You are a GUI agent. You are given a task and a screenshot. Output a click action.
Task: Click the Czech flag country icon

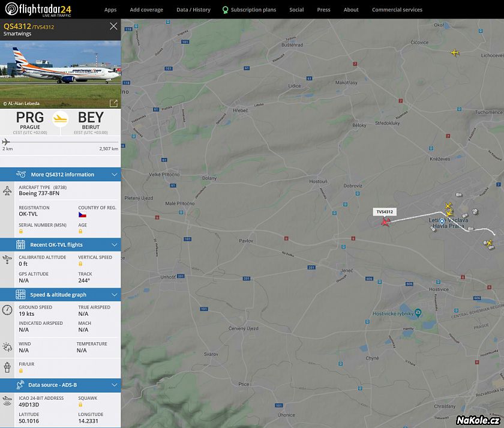(x=82, y=215)
